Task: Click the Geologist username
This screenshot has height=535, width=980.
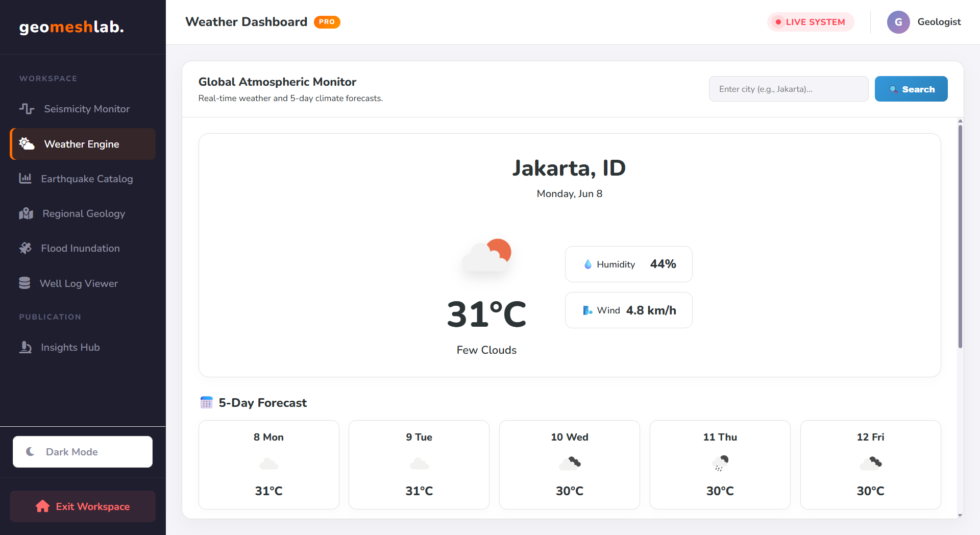Action: pos(939,22)
